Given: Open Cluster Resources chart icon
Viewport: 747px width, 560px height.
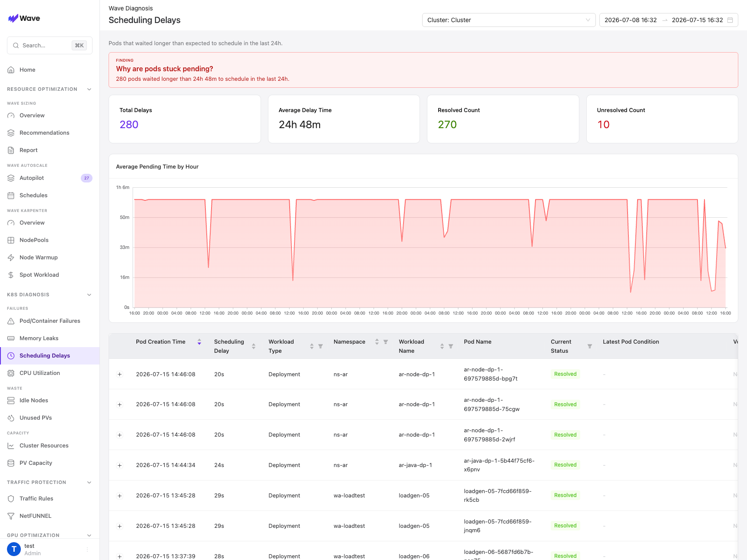Looking at the screenshot, I should (11, 446).
